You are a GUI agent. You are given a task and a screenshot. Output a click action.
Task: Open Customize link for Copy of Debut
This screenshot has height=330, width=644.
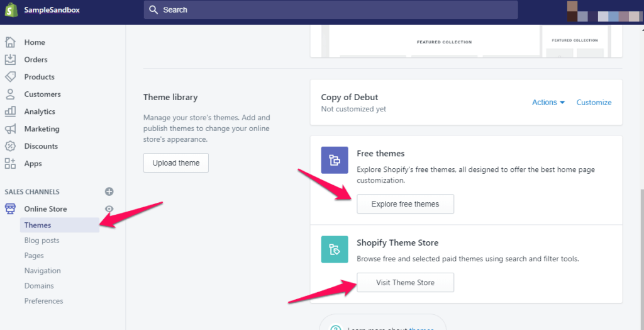tap(594, 103)
